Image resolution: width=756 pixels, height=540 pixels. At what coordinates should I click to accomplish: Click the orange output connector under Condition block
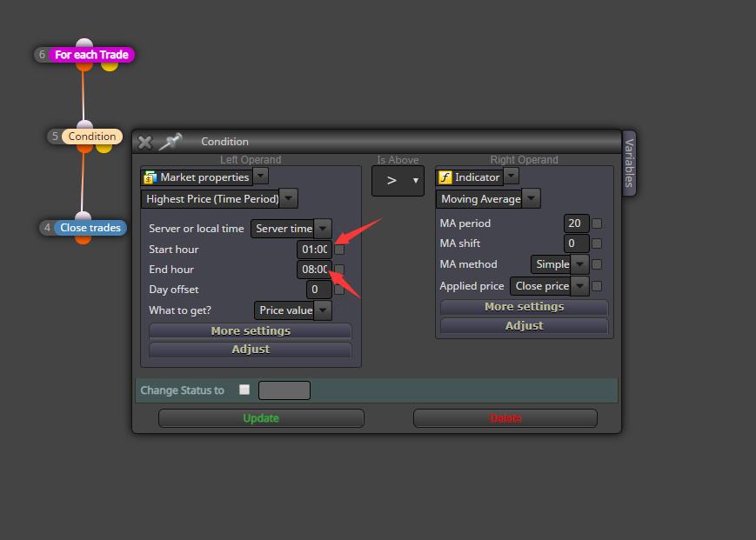(x=84, y=149)
